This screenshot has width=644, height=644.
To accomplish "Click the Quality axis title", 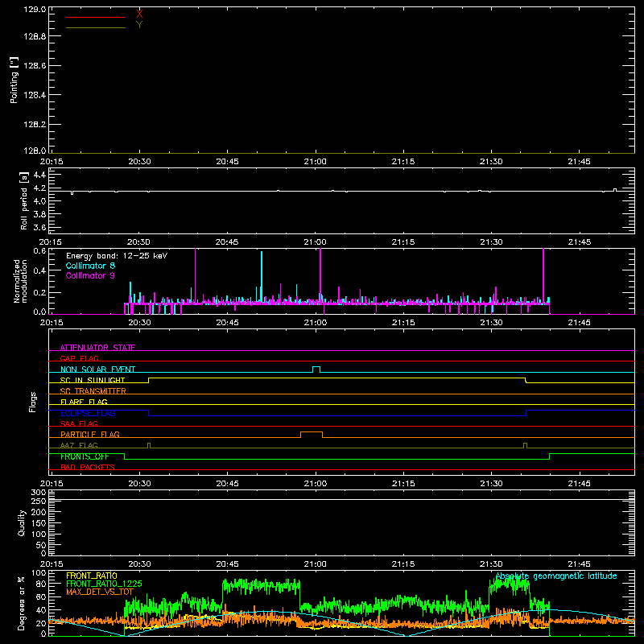I will pos(22,522).
